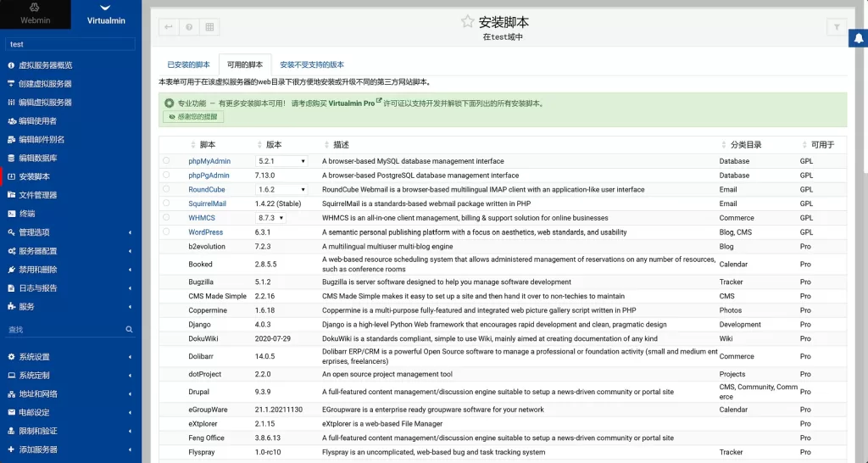This screenshot has height=463, width=868.
Task: Switch to the 已安装的脚本 tab
Action: [189, 64]
